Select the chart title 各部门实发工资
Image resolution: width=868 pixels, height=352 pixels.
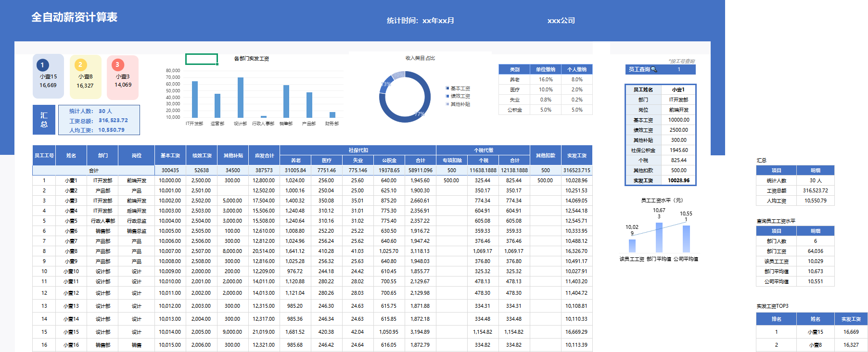click(251, 59)
